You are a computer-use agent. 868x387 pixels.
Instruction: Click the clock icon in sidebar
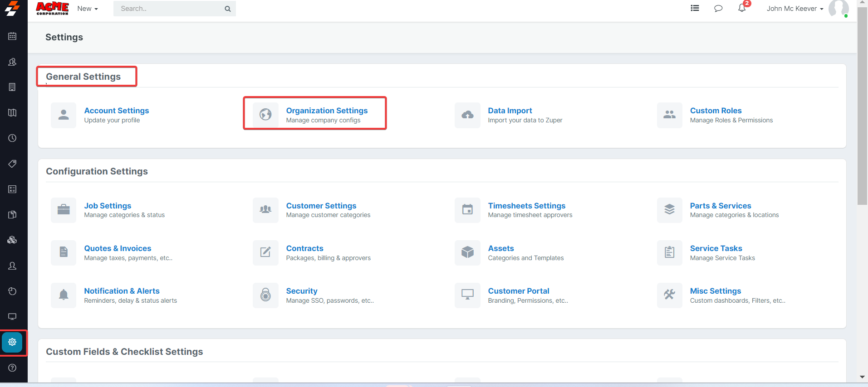tap(12, 138)
